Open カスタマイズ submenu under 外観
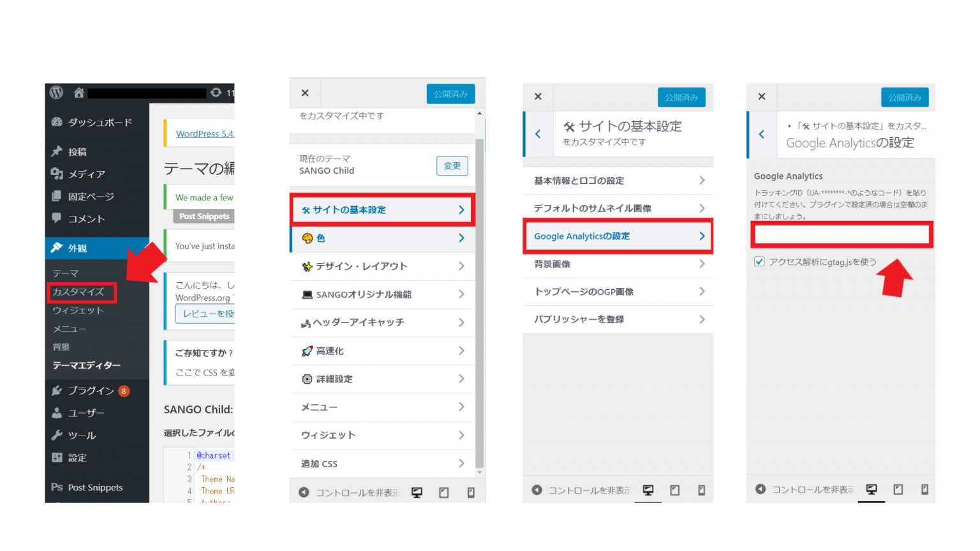Viewport: 980px width, 551px height. 78,292
